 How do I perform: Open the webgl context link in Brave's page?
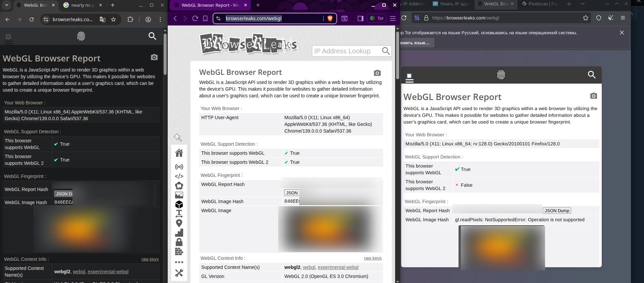tap(309, 267)
